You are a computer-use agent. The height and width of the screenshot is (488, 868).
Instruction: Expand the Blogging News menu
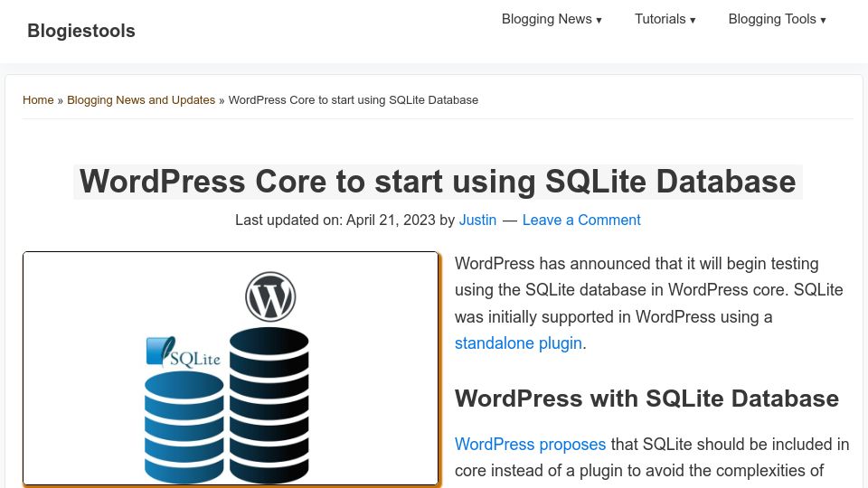552,19
